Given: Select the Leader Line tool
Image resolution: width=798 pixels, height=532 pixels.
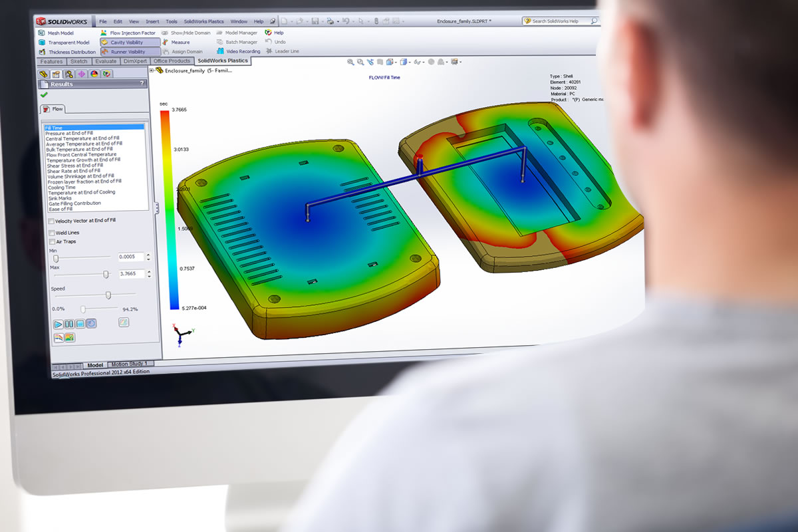Looking at the screenshot, I should pos(282,51).
